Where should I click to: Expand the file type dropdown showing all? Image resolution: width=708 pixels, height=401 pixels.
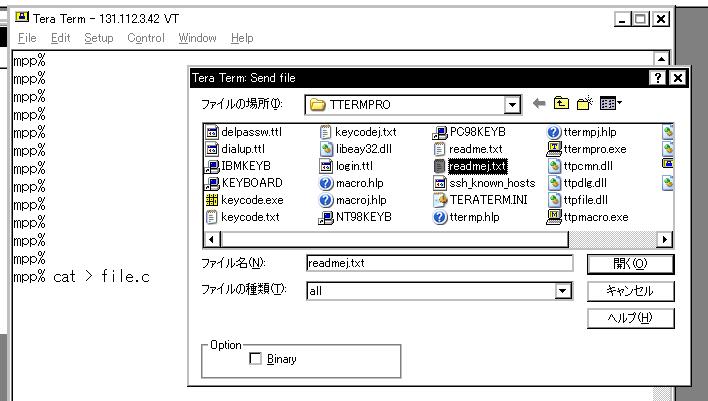coord(564,290)
